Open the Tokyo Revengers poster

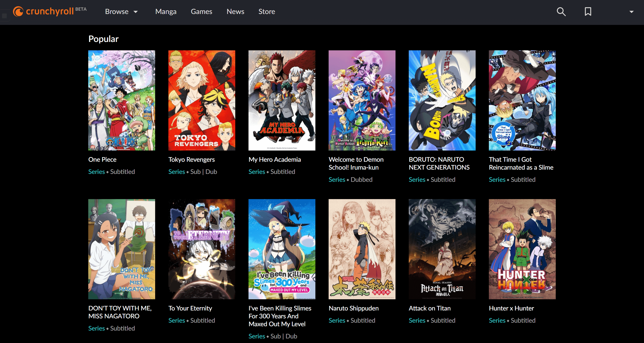point(202,100)
